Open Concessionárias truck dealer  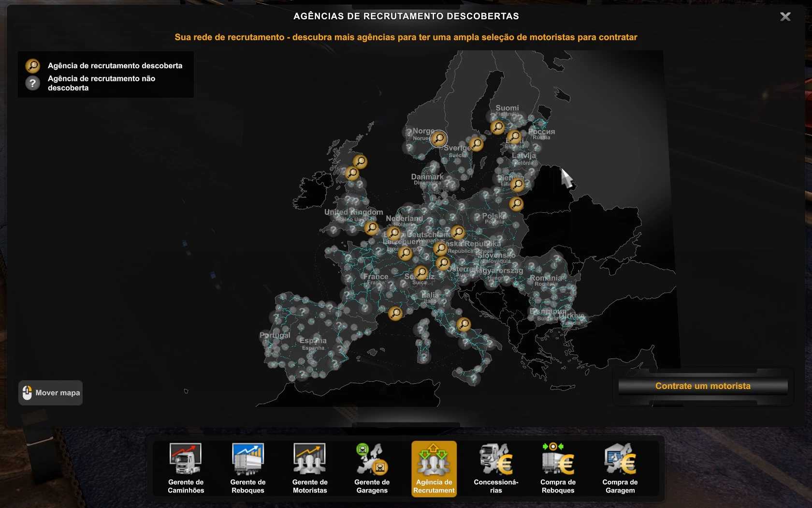pos(496,468)
